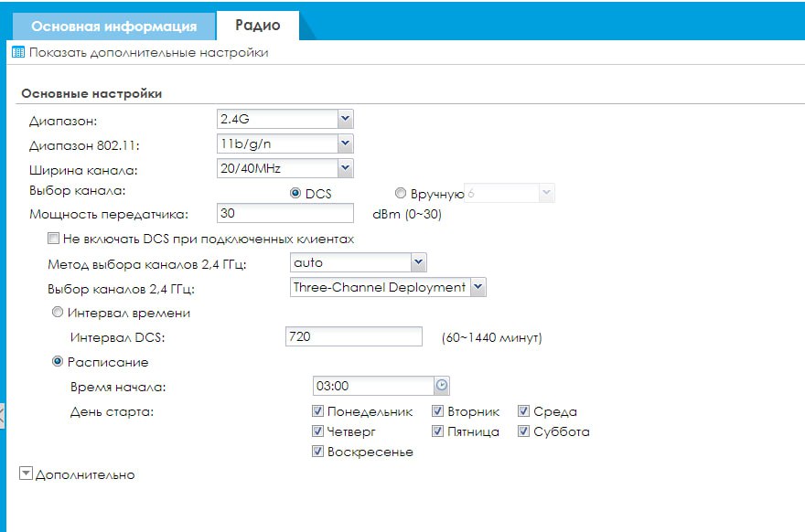Click the Основные настройки heading

[x=91, y=93]
